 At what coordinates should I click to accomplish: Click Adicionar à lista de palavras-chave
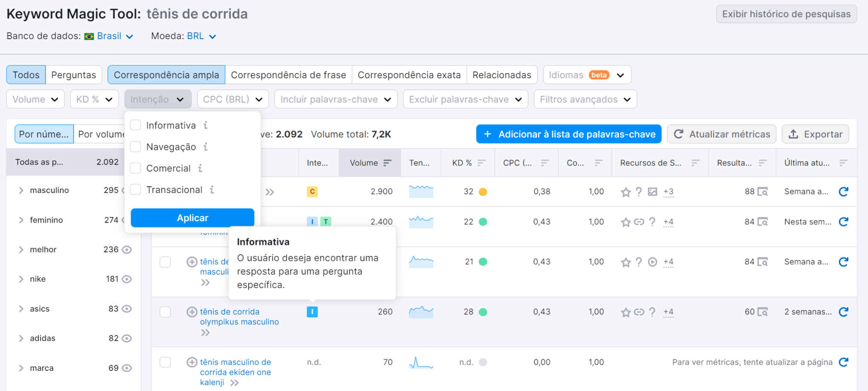click(568, 134)
